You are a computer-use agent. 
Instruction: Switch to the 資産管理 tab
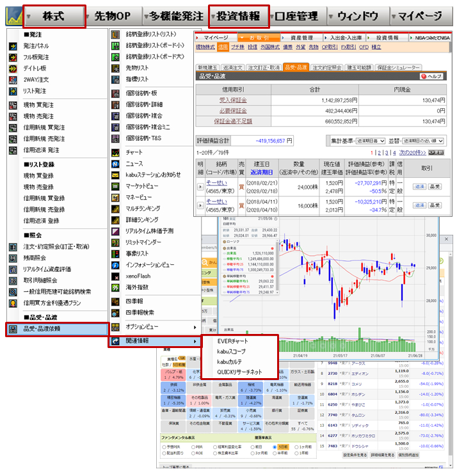tap(301, 38)
